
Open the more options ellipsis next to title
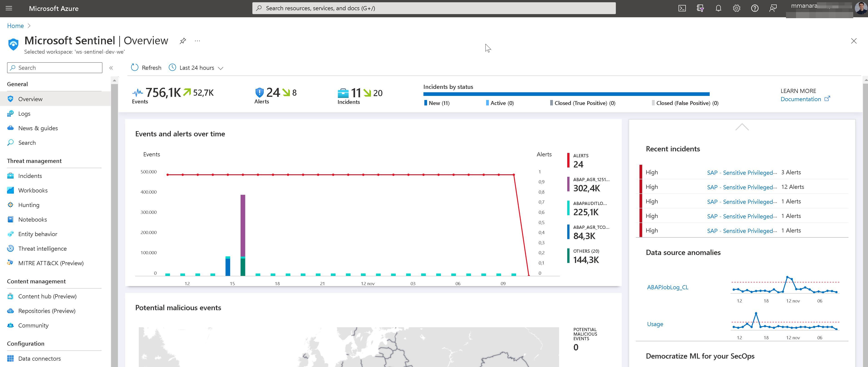tap(197, 41)
